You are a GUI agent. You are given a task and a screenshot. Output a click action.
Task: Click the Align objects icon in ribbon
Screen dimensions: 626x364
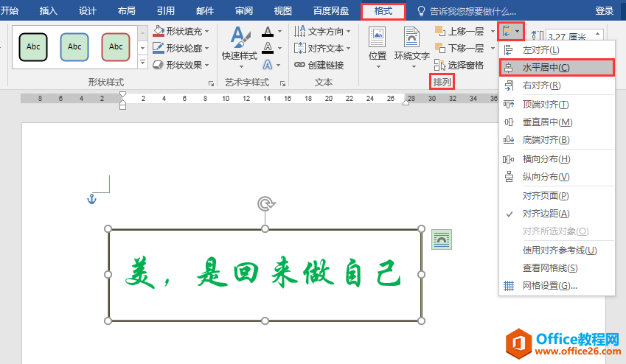(511, 31)
